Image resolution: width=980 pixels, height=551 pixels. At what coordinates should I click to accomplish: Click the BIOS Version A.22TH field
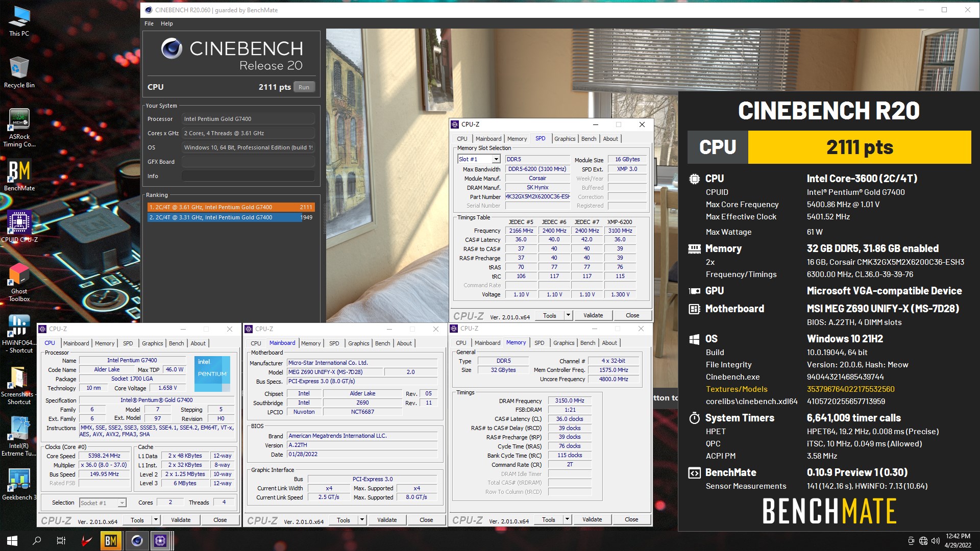pyautogui.click(x=362, y=445)
